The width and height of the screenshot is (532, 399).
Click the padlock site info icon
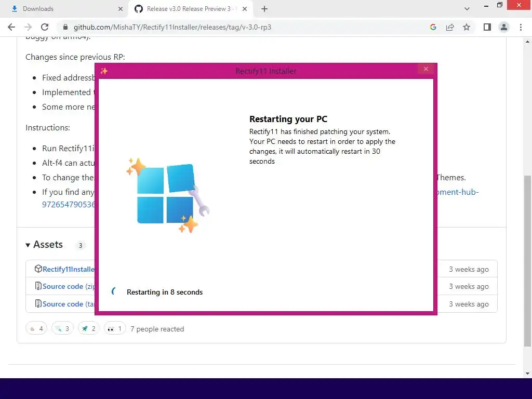(65, 27)
